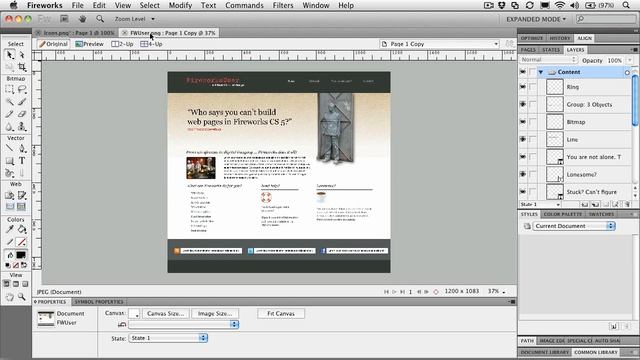Open the Normal blend mode dropdown

[x=548, y=60]
